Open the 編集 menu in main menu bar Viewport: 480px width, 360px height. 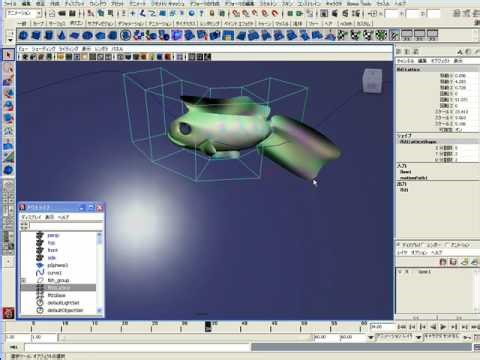click(26, 4)
